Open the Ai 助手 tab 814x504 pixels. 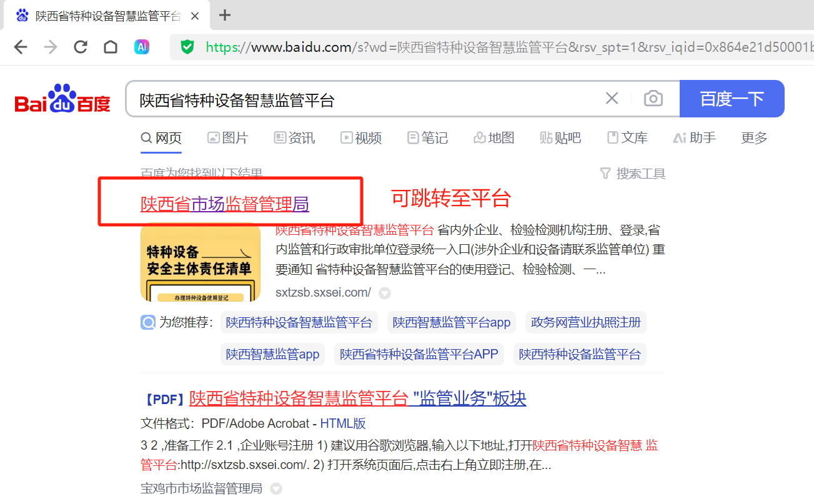coord(694,138)
